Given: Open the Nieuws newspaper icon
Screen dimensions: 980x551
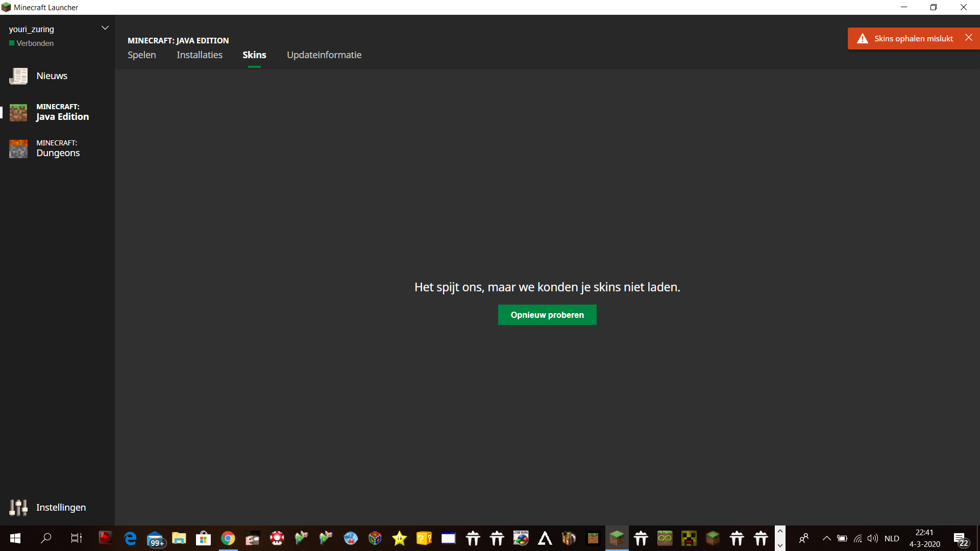Looking at the screenshot, I should point(18,76).
